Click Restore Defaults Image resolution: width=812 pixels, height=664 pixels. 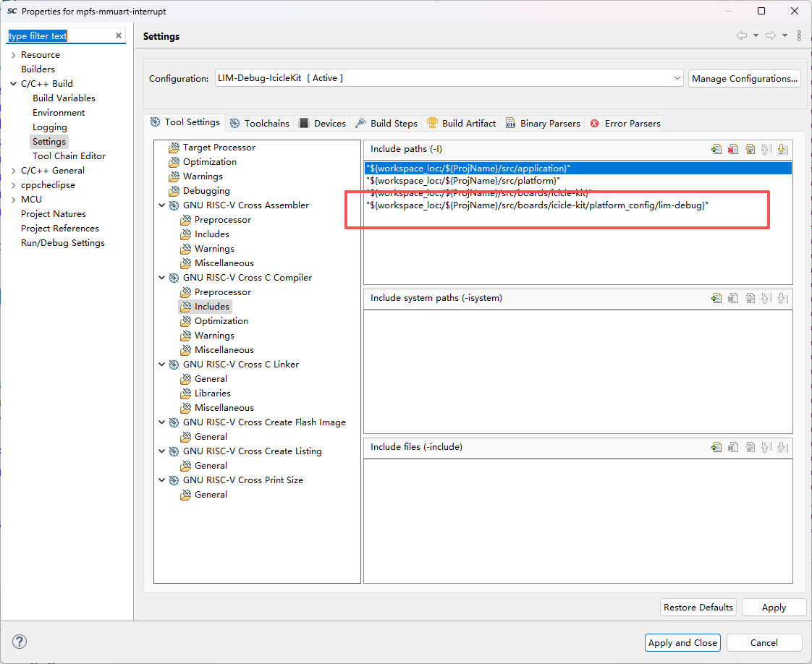click(698, 608)
